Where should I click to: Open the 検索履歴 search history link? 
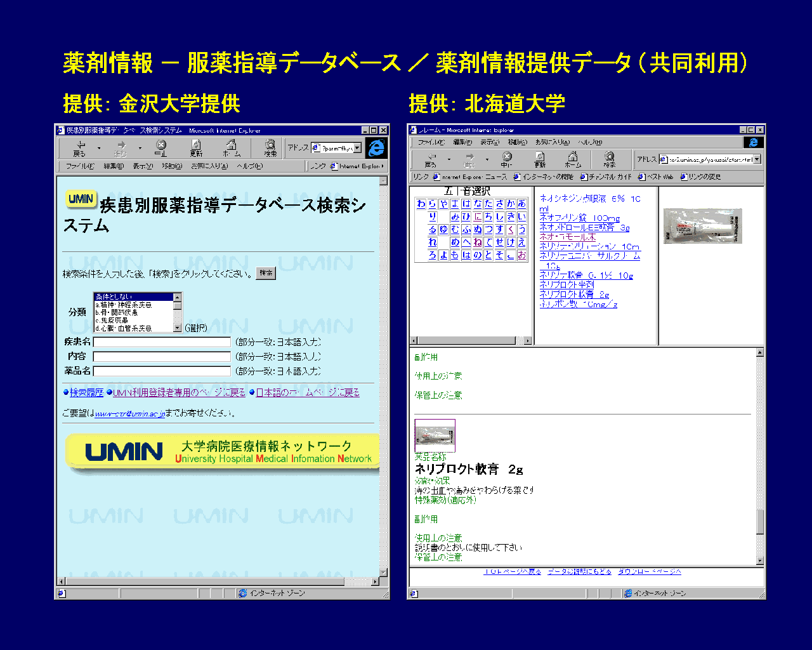86,393
